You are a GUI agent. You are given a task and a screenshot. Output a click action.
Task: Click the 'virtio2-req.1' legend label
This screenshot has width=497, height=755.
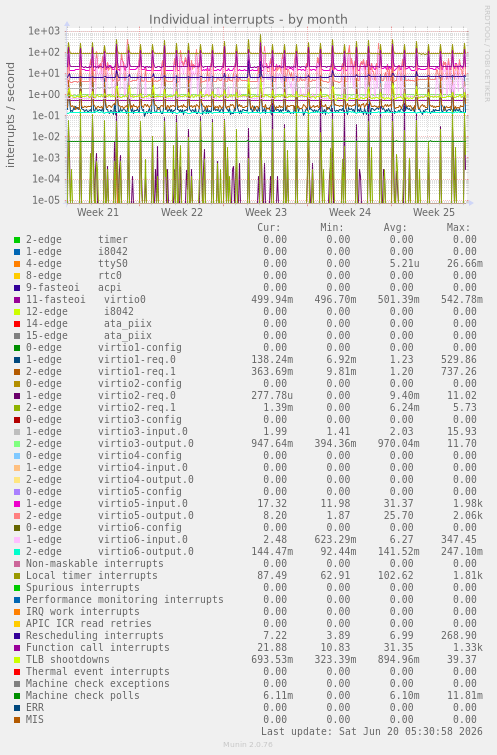137,408
